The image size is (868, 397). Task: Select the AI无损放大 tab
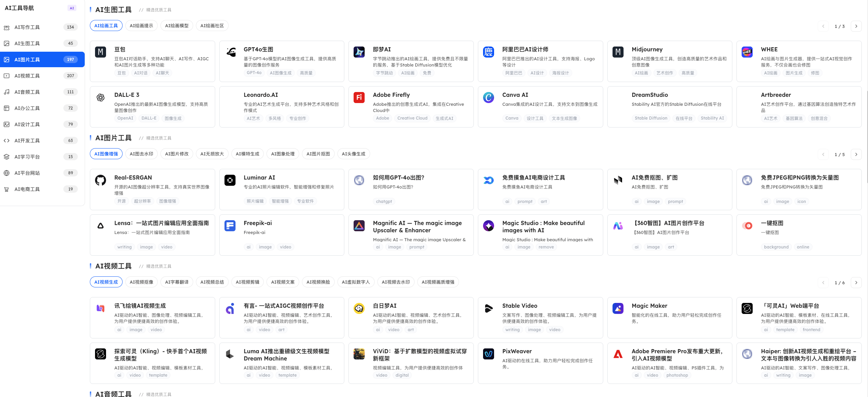[212, 154]
